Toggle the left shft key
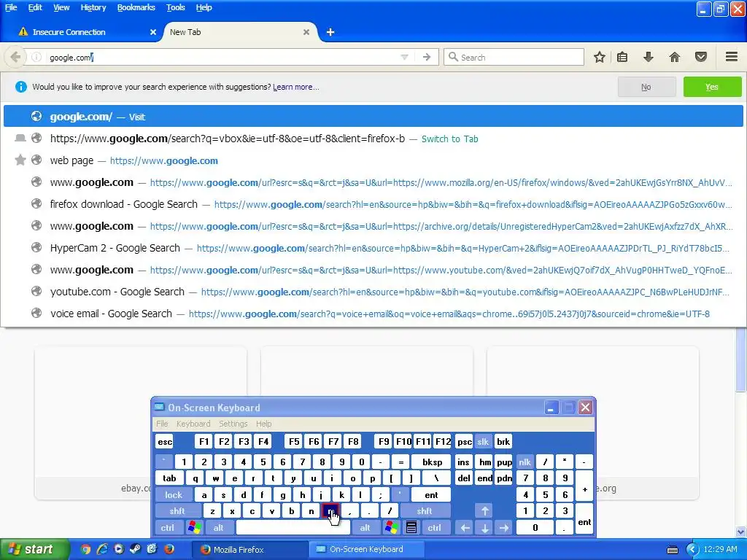 [x=177, y=511]
